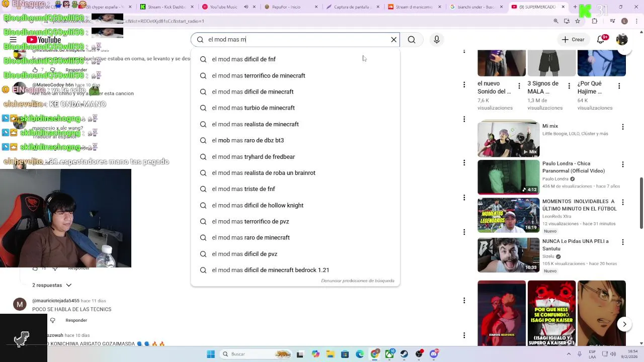This screenshot has width=644, height=362.
Task: Open options for 'Mi mix' video
Action: point(623,127)
